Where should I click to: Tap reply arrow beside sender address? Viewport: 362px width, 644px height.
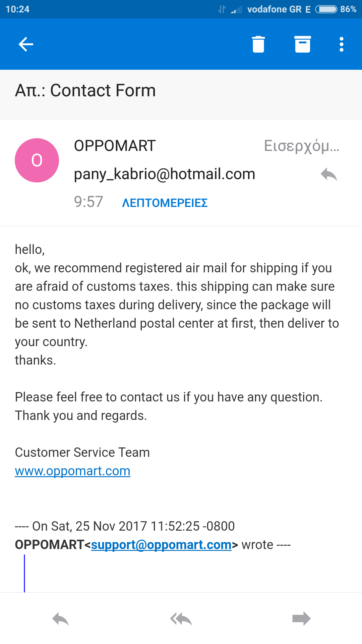328,174
